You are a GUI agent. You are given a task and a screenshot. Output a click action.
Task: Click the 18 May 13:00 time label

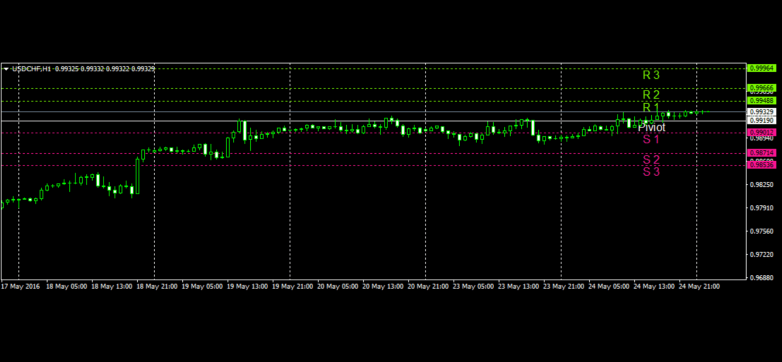(x=112, y=287)
